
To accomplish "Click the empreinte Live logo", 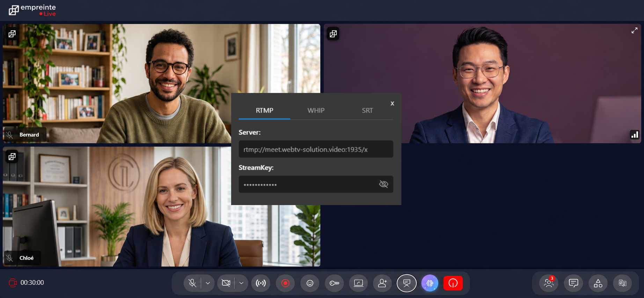I will (32, 10).
